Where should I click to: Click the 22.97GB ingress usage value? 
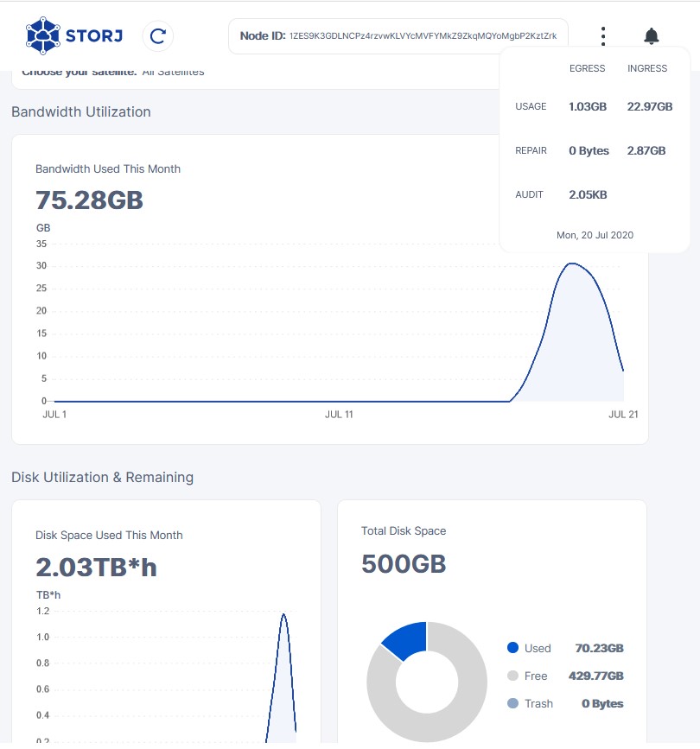(x=649, y=106)
